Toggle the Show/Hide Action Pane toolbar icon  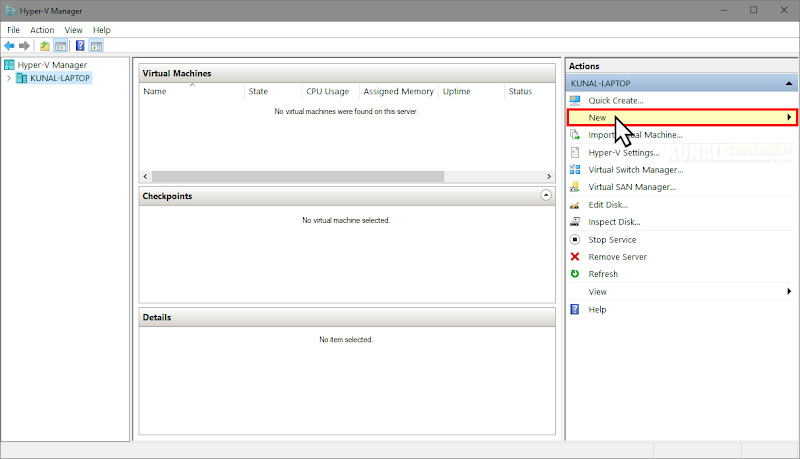tap(96, 46)
